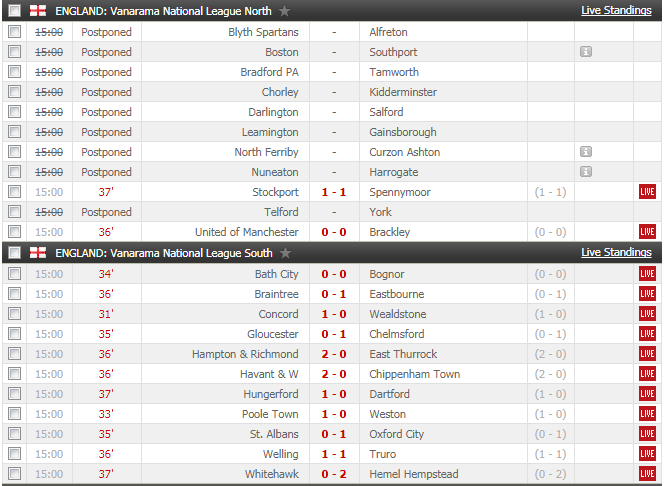The height and width of the screenshot is (486, 664).
Task: Click the LIVE icon for Stockport match
Action: pyautogui.click(x=647, y=192)
